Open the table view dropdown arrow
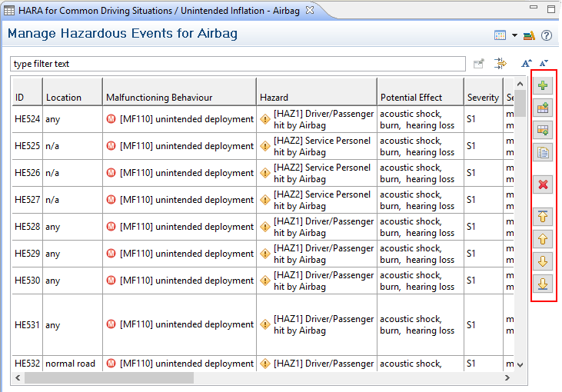Image resolution: width=562 pixels, height=392 pixels. click(514, 35)
